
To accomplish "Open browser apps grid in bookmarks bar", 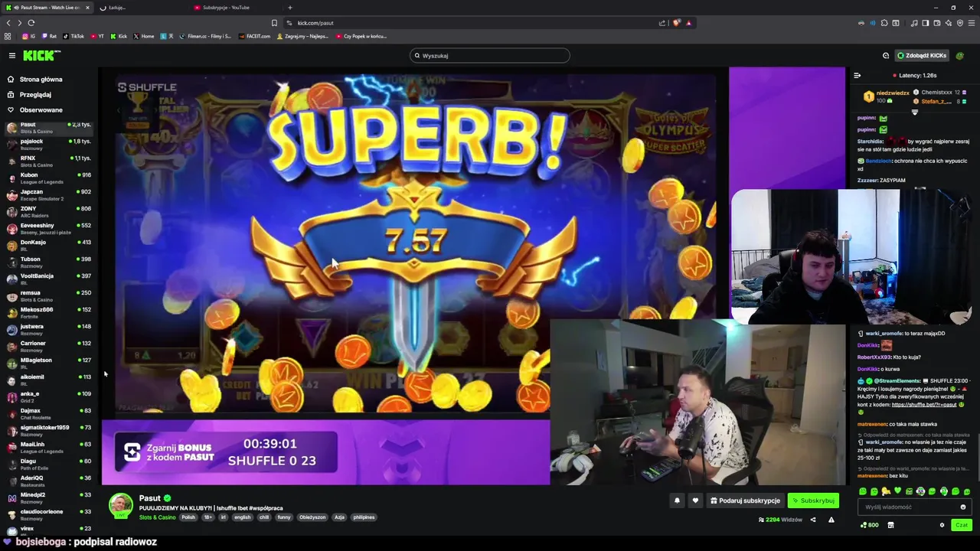I will coord(8,36).
